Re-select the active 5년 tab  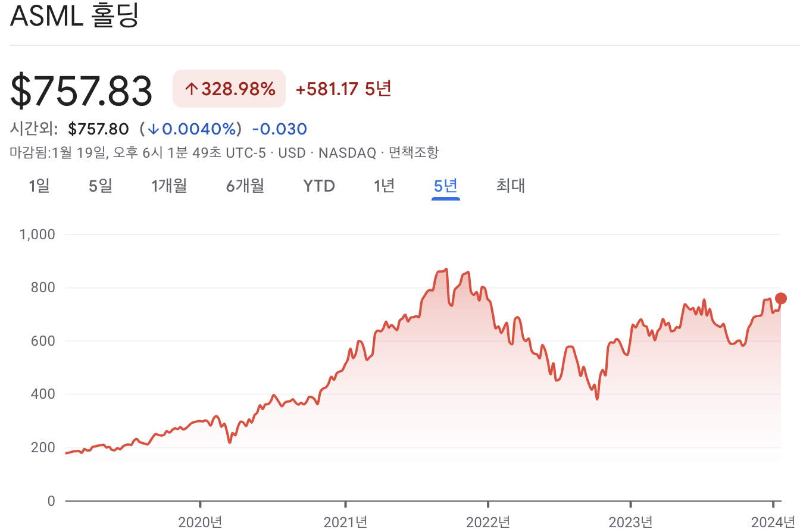point(445,186)
